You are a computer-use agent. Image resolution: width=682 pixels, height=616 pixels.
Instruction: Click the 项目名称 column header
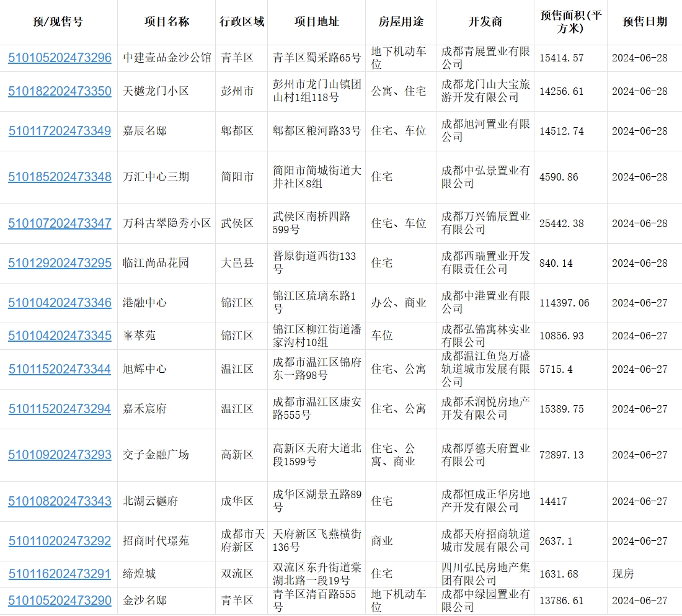(167, 22)
